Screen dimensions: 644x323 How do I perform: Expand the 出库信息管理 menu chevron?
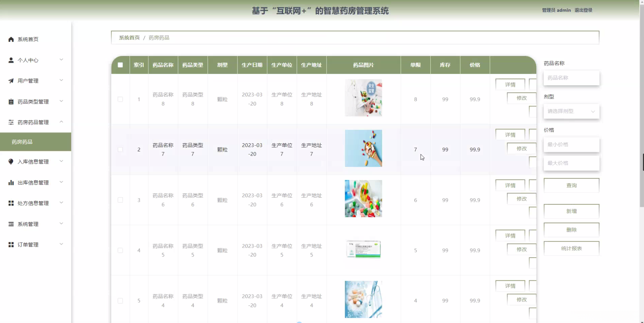(x=61, y=182)
